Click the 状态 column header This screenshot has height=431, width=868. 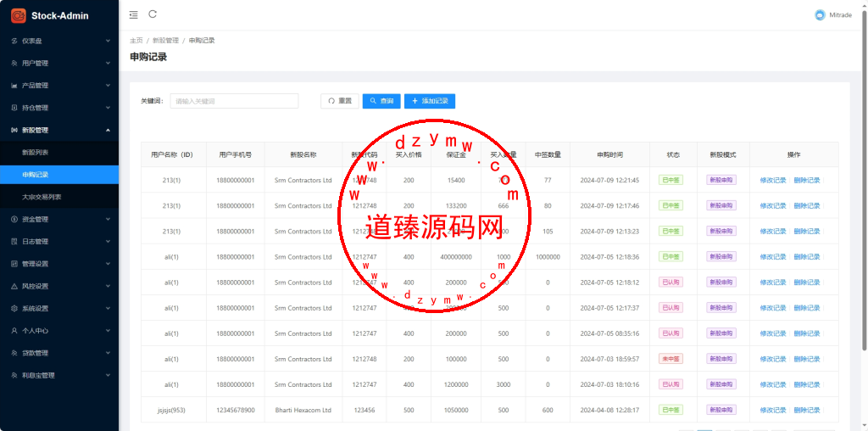point(673,154)
